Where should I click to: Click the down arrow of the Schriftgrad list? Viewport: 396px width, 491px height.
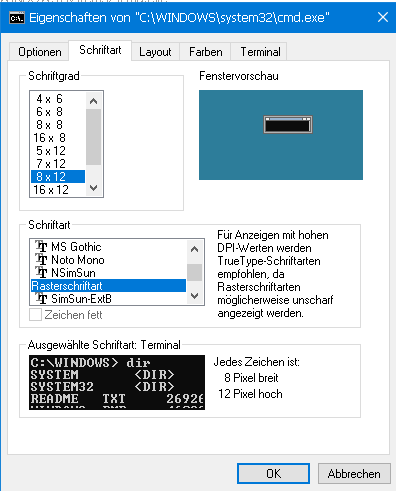point(94,188)
